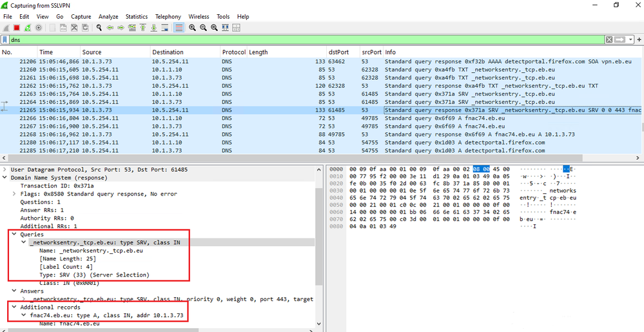This screenshot has width=644, height=332.
Task: Restart the current capture
Action: pyautogui.click(x=28, y=28)
